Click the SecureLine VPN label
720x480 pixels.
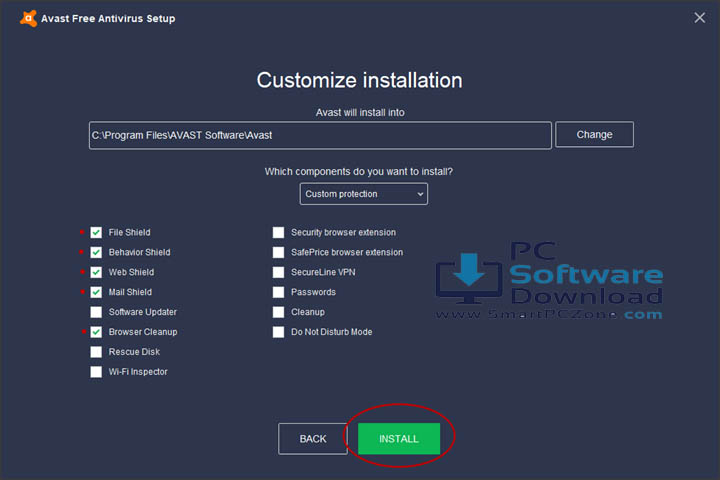coord(323,272)
